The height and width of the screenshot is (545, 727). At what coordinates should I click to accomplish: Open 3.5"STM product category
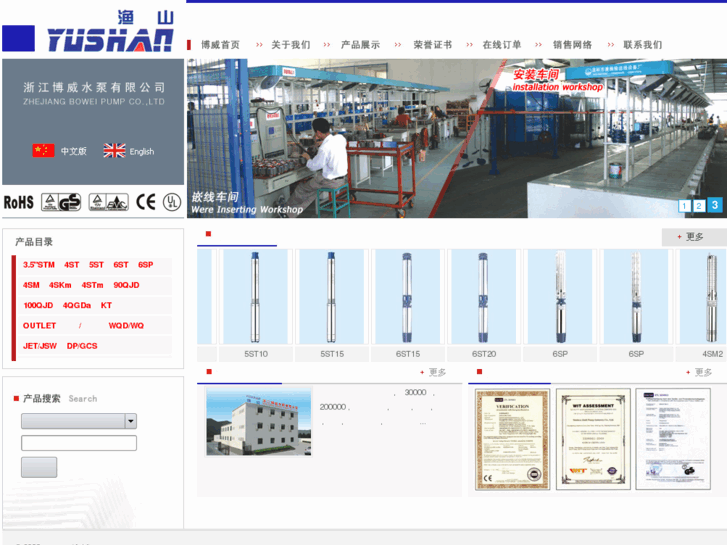coord(39,265)
